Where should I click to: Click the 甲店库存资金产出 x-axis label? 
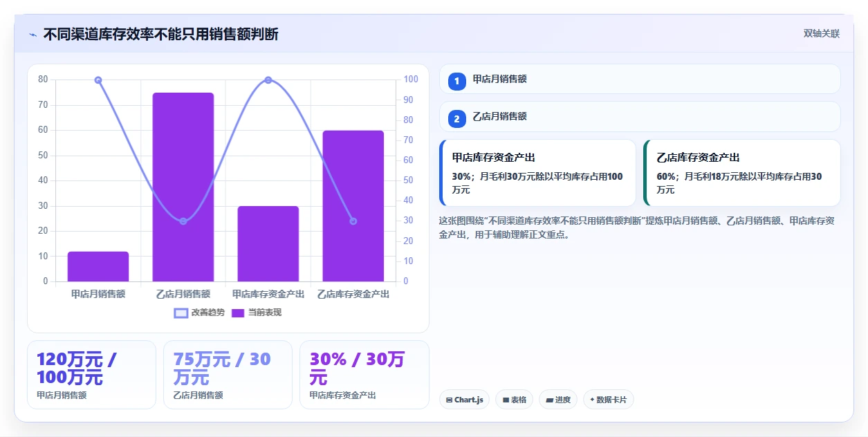(268, 294)
